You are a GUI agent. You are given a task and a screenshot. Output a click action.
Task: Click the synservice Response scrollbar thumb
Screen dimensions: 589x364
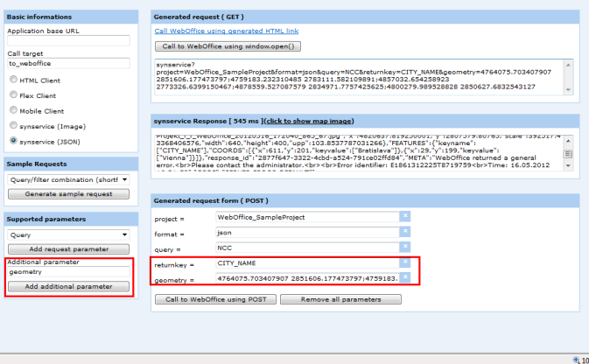pyautogui.click(x=568, y=154)
